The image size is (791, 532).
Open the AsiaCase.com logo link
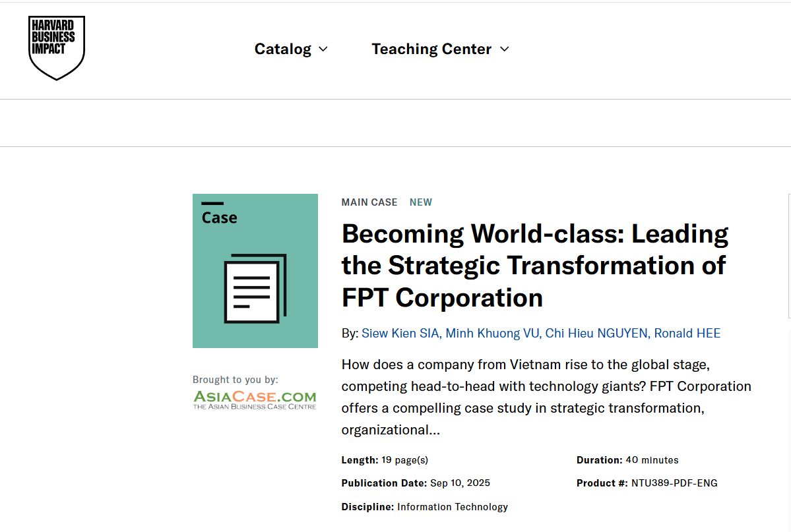pos(255,399)
